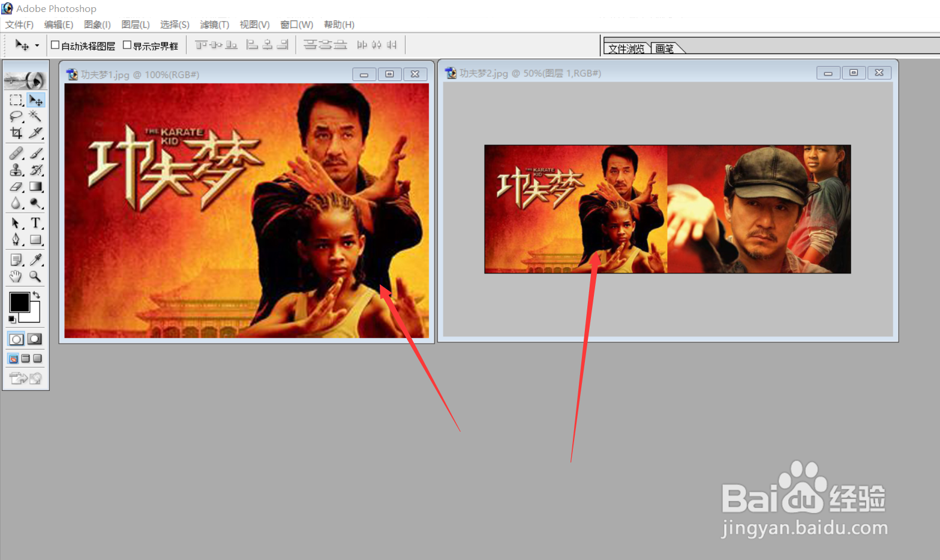Switch to Full Screen mode

(37, 359)
